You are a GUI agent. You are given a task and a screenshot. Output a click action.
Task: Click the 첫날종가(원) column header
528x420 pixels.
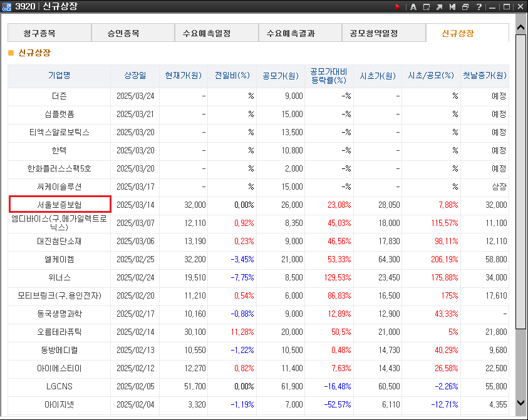coord(485,76)
